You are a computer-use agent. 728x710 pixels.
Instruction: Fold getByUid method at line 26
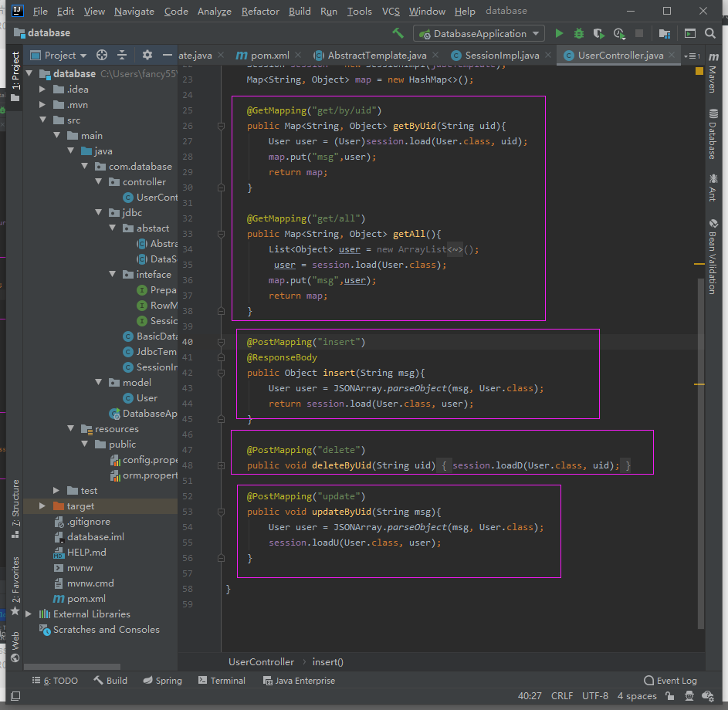[221, 127]
